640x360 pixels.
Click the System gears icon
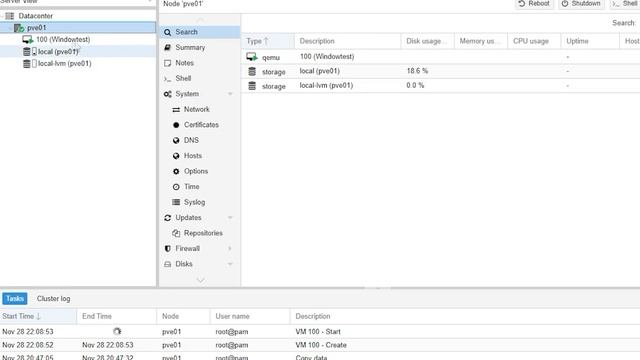pos(167,94)
